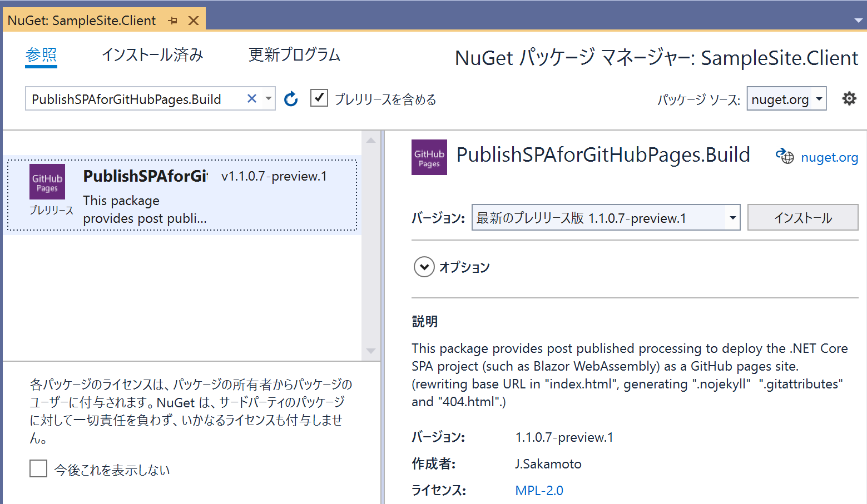
Task: Uncheck プレリリースを含める checkbox
Action: (319, 98)
